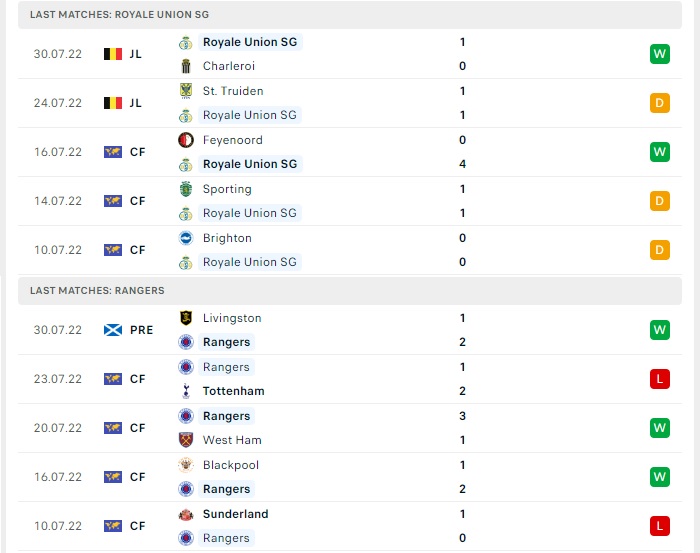700x553 pixels.
Task: Open the green W badge for Charleroi match
Action: click(659, 54)
